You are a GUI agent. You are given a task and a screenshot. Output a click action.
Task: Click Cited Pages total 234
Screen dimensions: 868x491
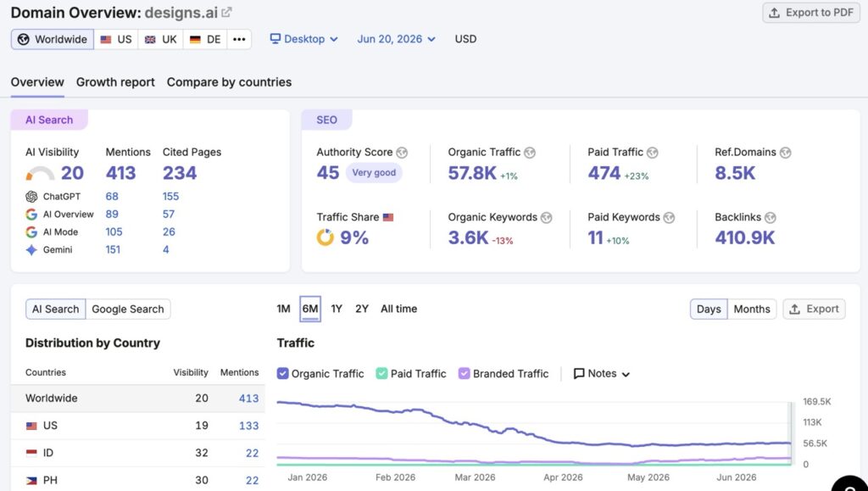click(180, 173)
